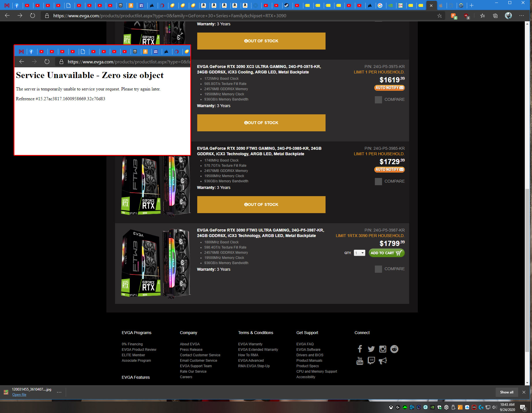532x413 pixels.
Task: Switch to the Facebook tab
Action: (x=17, y=5)
